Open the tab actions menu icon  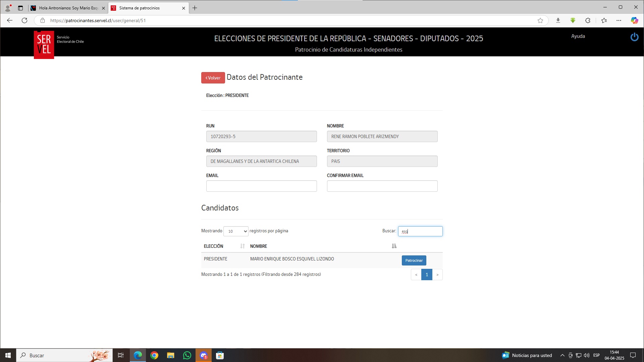20,8
